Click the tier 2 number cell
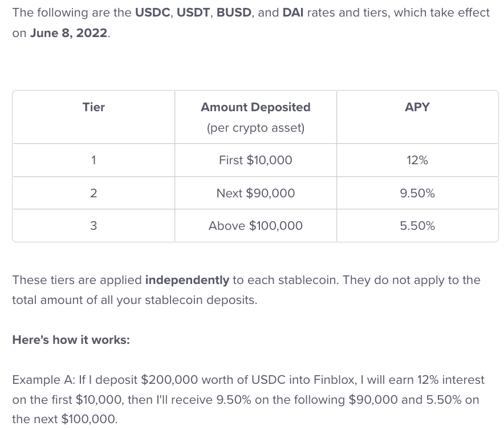 (94, 193)
